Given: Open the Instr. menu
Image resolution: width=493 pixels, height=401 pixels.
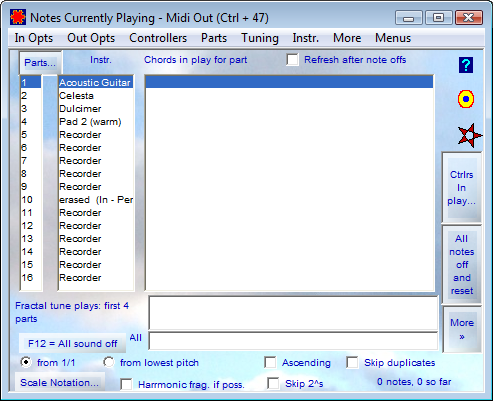Looking at the screenshot, I should point(306,38).
